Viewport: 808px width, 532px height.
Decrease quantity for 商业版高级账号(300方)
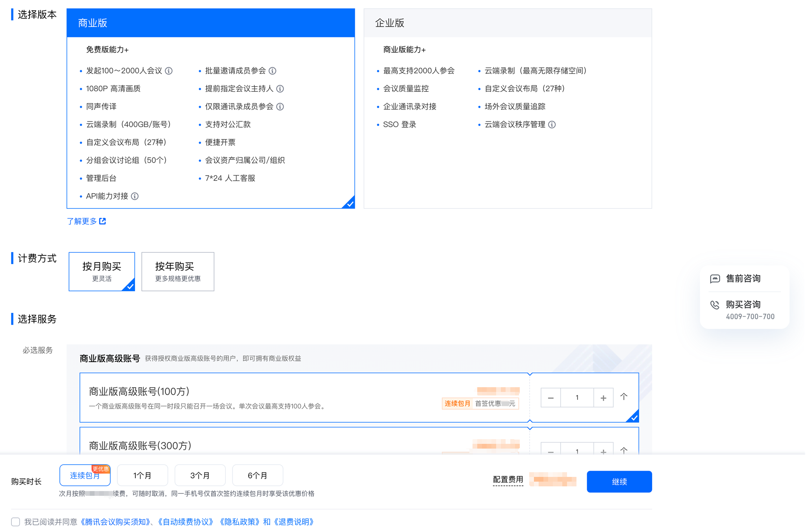(x=550, y=449)
